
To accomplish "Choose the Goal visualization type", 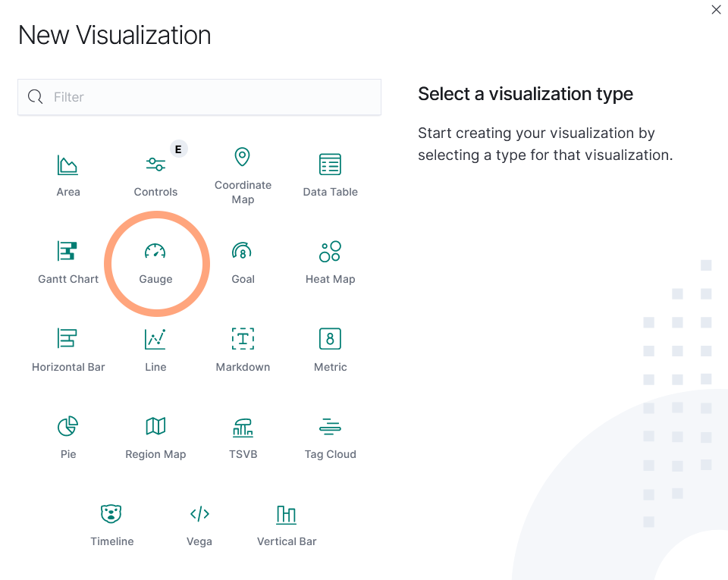I will click(x=243, y=252).
